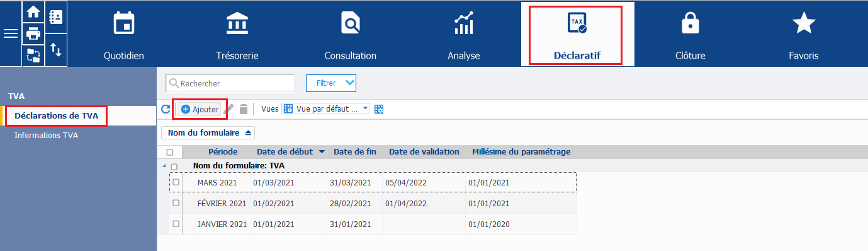Sort by Millésime du paramétrage header

[x=521, y=152]
